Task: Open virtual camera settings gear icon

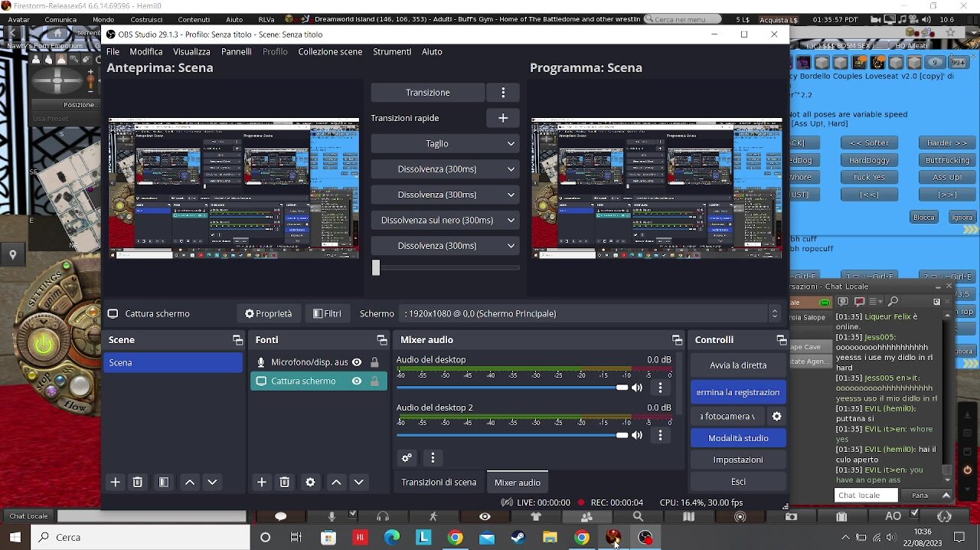Action: 776,416
